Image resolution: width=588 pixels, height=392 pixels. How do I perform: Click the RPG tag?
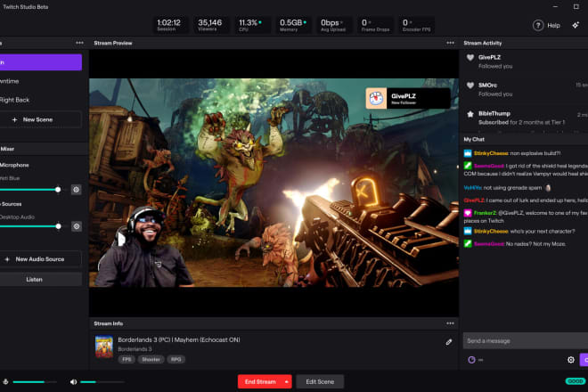click(x=176, y=359)
